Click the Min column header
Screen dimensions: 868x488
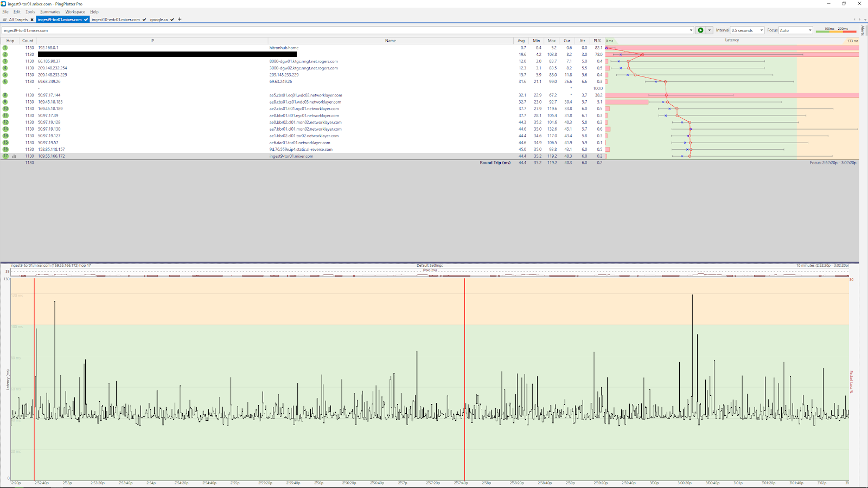click(x=537, y=41)
